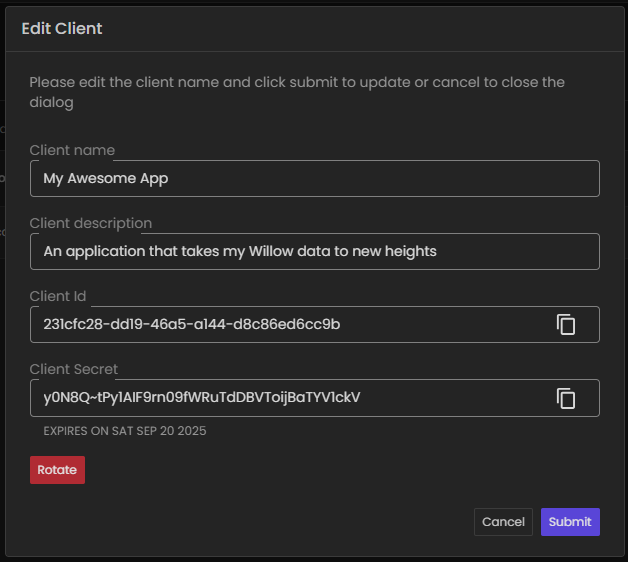Place cursor on 'heights' in the description field

[411, 252]
